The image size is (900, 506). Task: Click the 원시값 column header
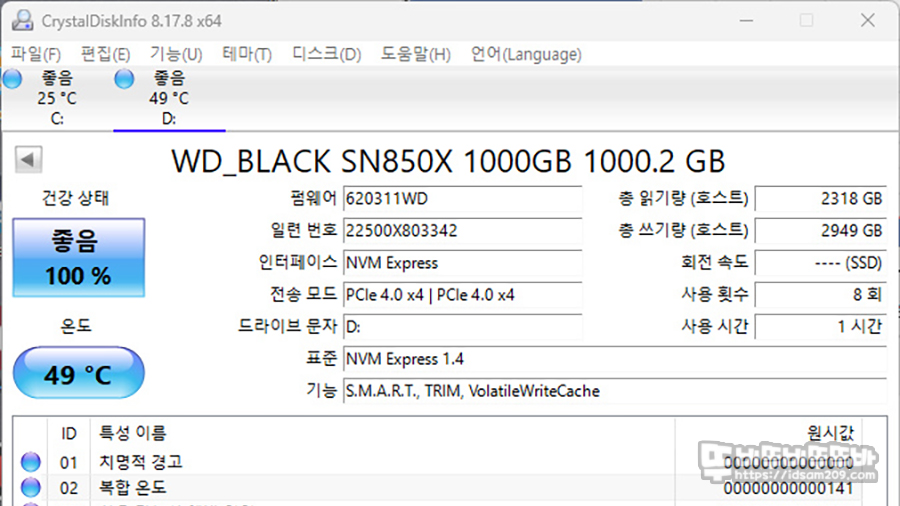click(x=831, y=433)
